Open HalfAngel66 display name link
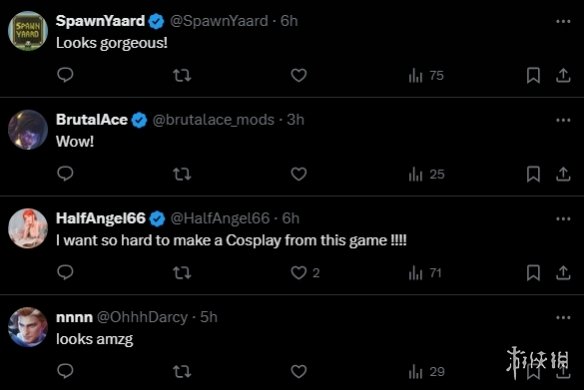 [x=101, y=218]
